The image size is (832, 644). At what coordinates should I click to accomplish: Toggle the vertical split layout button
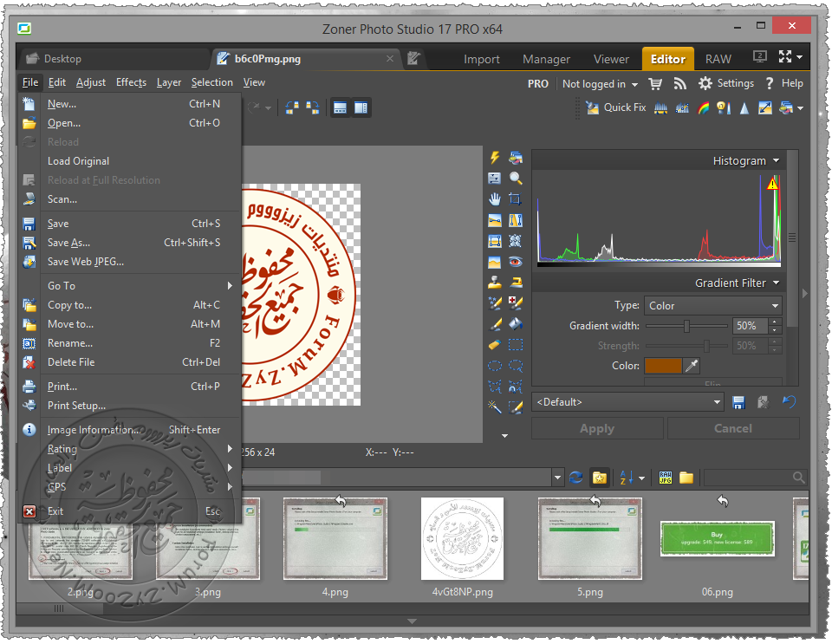(x=361, y=108)
